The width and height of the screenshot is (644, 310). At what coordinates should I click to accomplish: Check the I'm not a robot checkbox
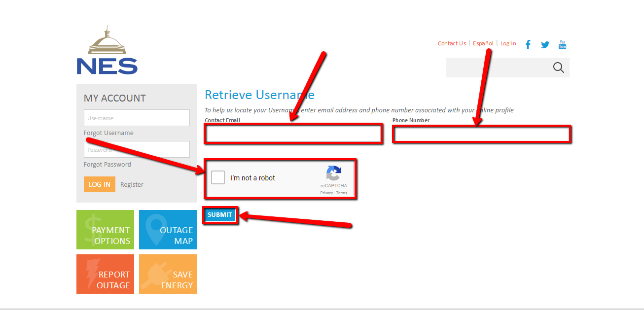click(x=217, y=177)
